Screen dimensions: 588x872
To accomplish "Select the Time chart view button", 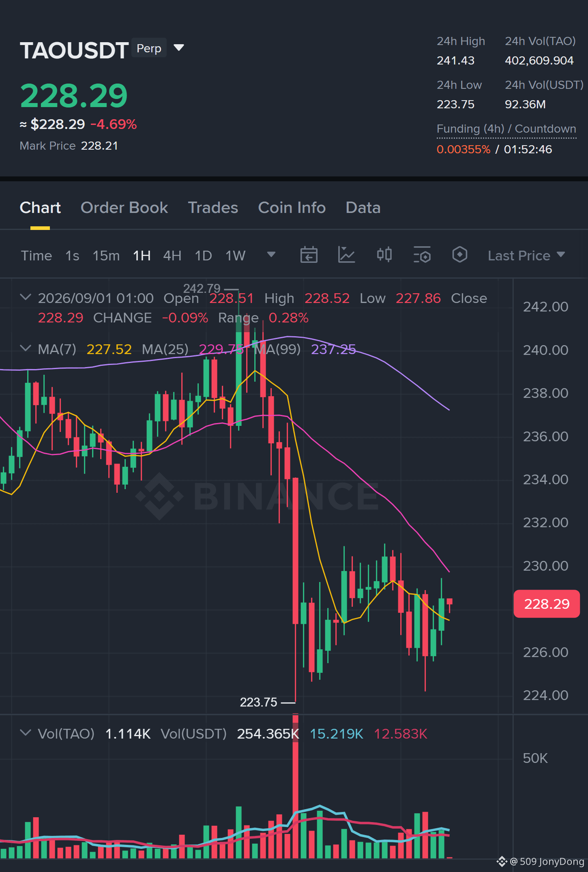I will click(x=36, y=256).
